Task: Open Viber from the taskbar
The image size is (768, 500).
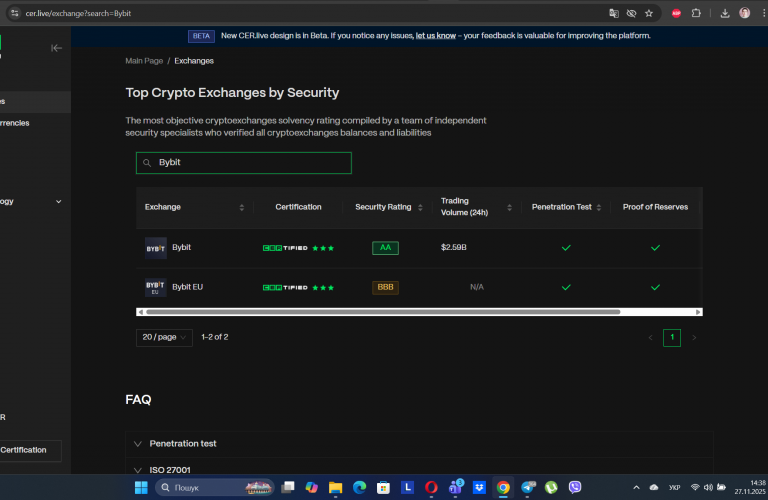Action: 575,487
